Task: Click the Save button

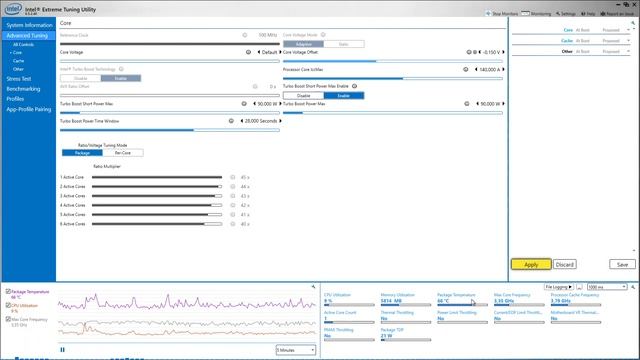Action: click(622, 264)
